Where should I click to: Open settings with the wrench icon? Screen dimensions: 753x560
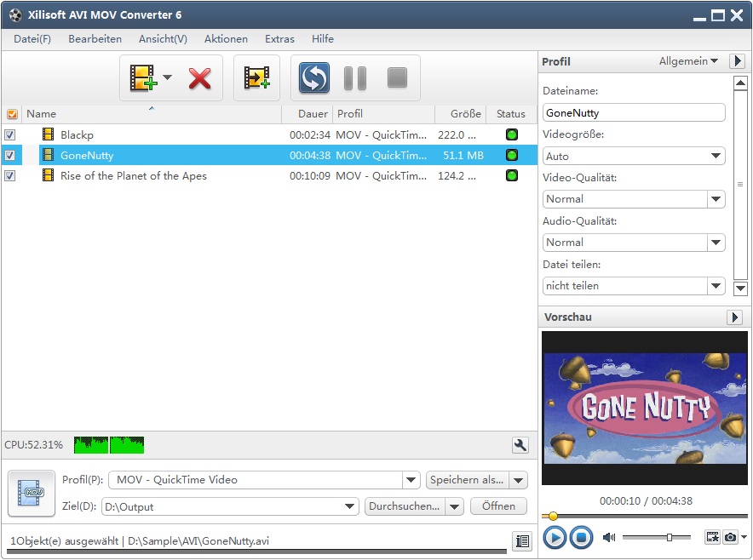[520, 445]
